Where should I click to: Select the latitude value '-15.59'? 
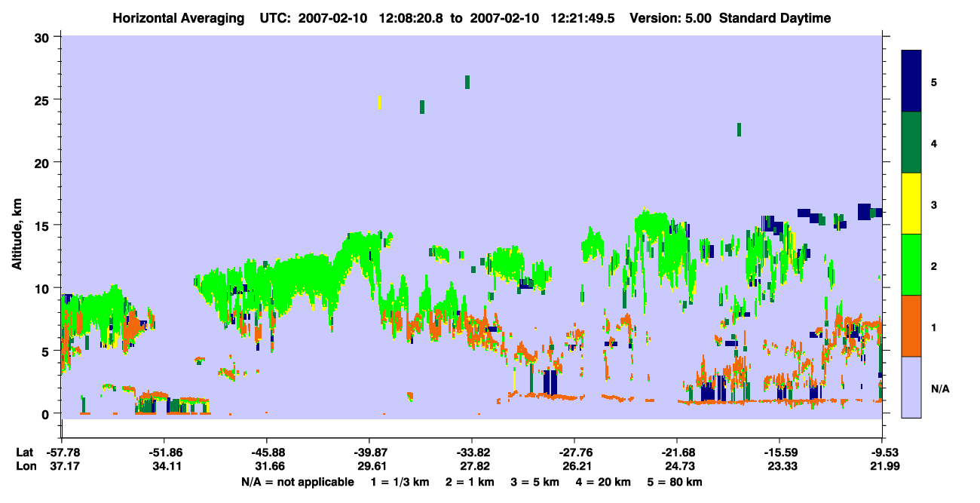(779, 452)
